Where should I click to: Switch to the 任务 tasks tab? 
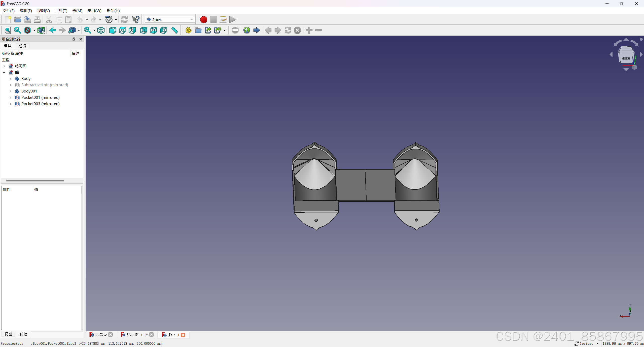click(x=22, y=46)
